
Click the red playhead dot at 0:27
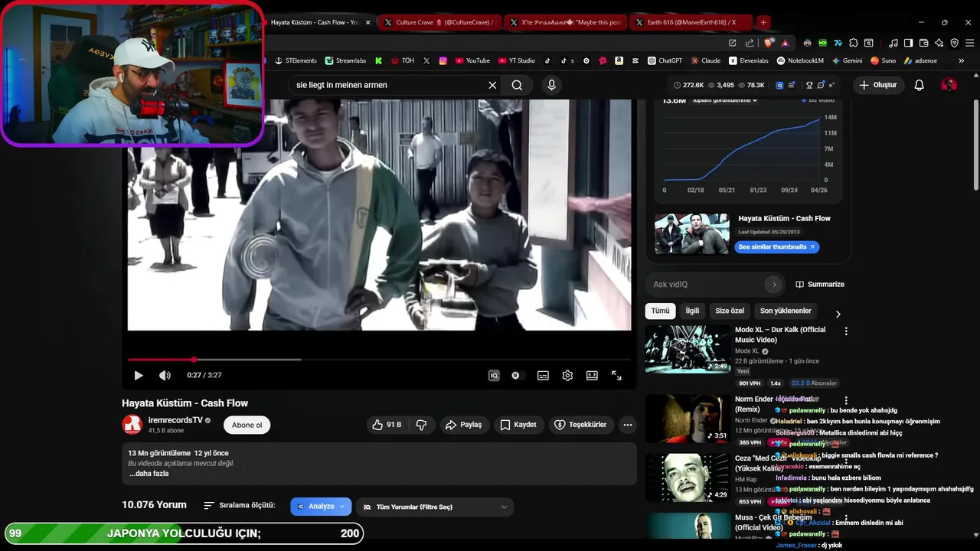[x=194, y=359]
